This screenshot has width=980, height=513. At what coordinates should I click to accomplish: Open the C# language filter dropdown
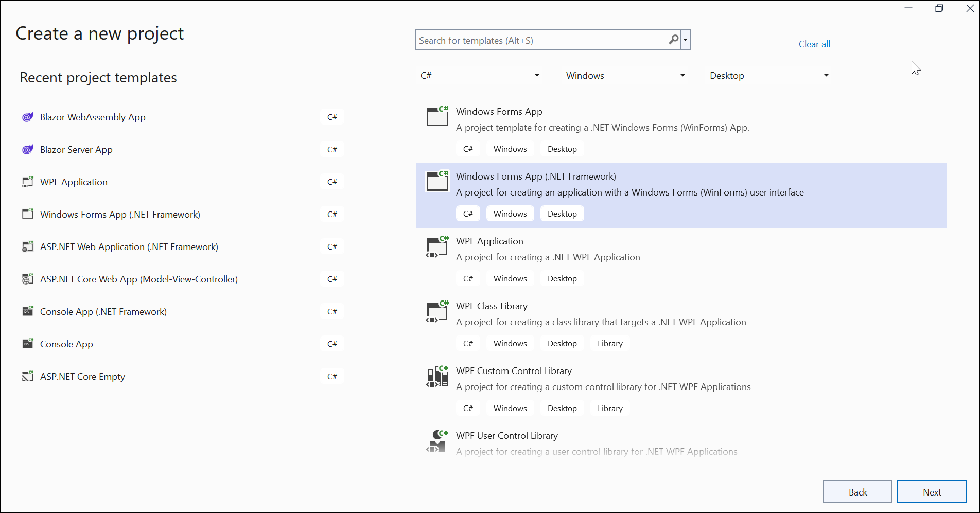[480, 76]
